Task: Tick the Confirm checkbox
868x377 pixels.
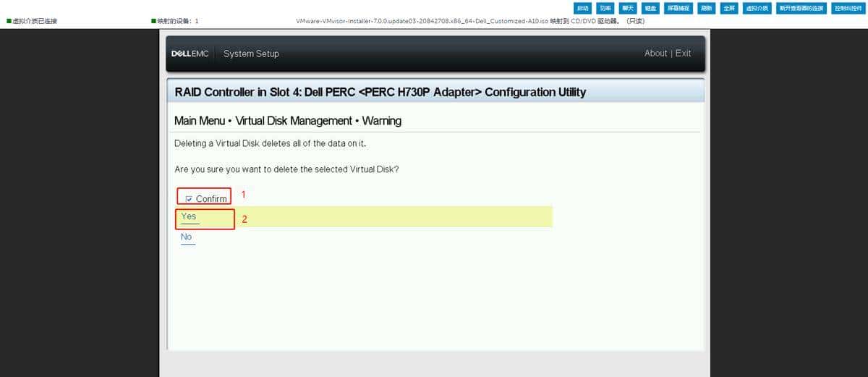Action: click(x=189, y=199)
